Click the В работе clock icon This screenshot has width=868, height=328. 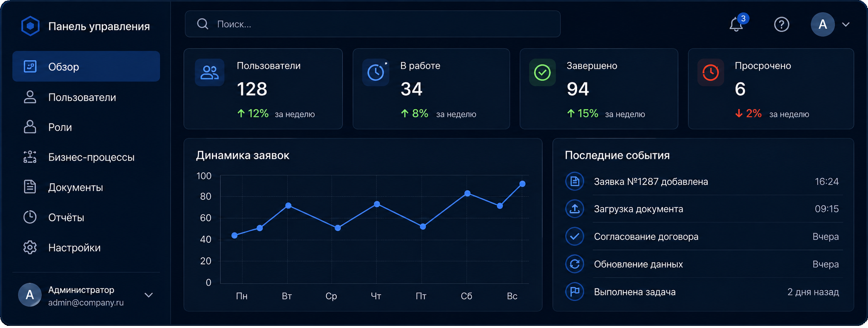pos(376,72)
